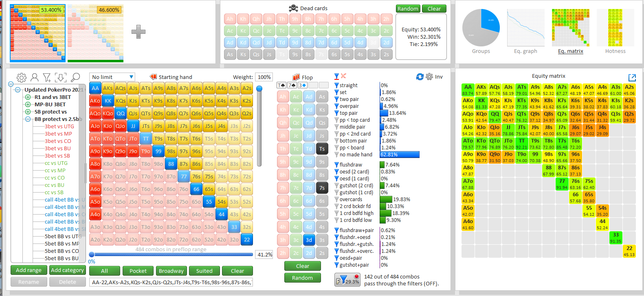
Task: Click the red Starting hand cards icon
Action: pos(154,77)
